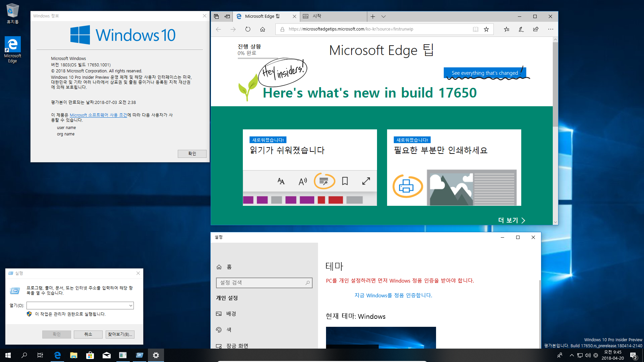
Task: Open Windows Start menu
Action: [x=8, y=355]
